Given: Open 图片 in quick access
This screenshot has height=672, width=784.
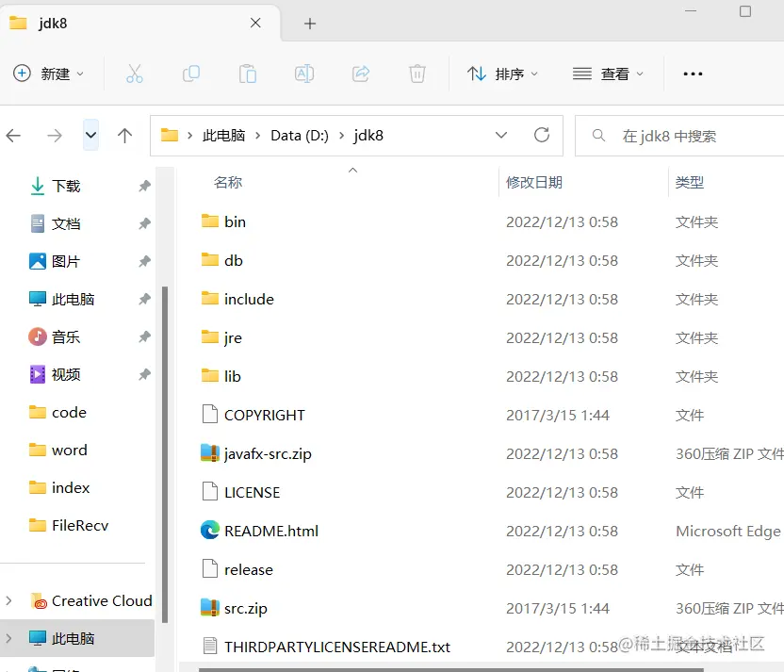Looking at the screenshot, I should click(x=66, y=261).
